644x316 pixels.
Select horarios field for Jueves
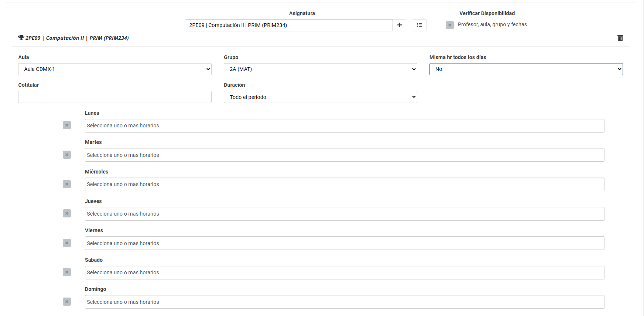345,214
